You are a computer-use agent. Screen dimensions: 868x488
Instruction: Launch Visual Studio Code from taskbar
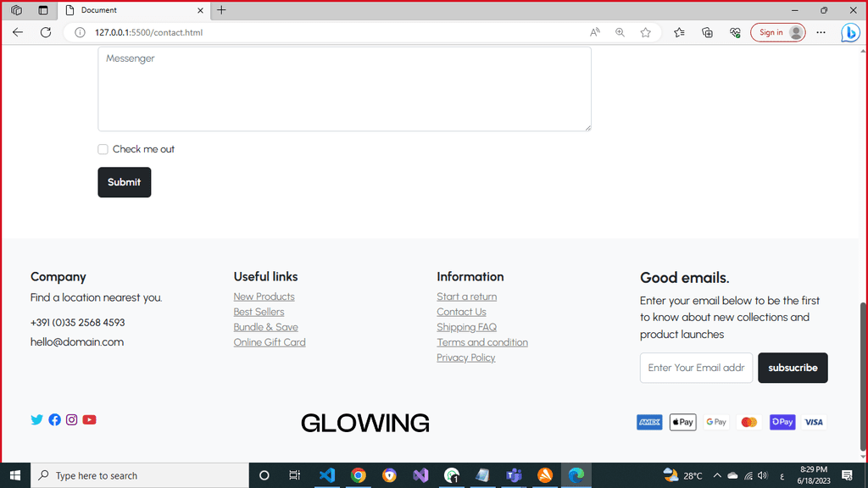pos(327,475)
